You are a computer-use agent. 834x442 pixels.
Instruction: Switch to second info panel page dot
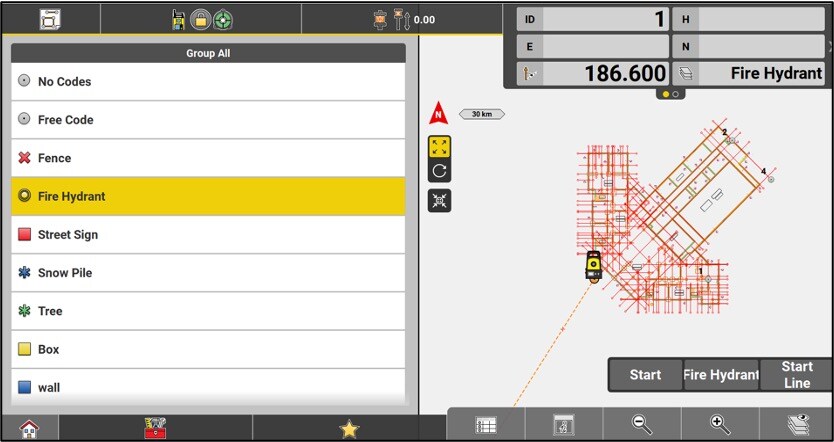pos(676,94)
